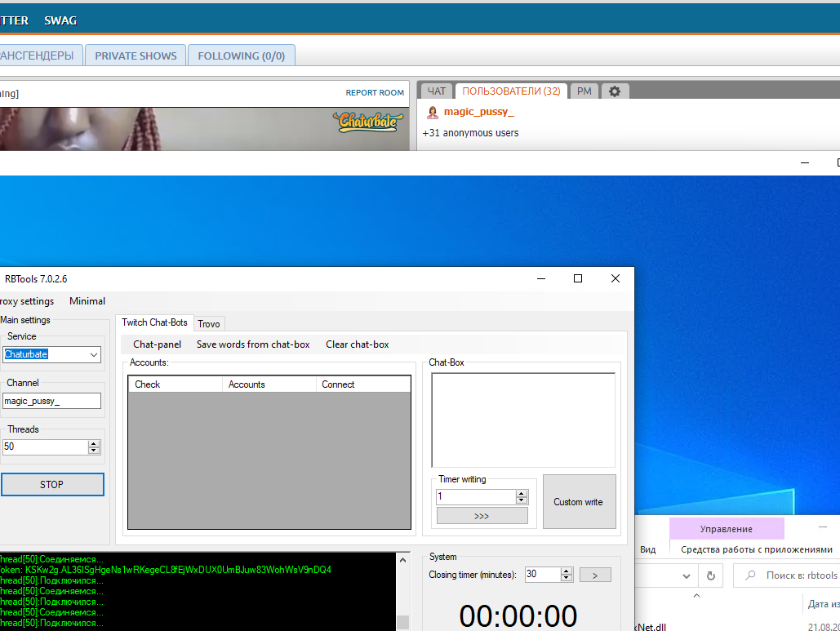Open the Service dropdown list
Image resolution: width=840 pixels, height=631 pixels.
coord(94,354)
